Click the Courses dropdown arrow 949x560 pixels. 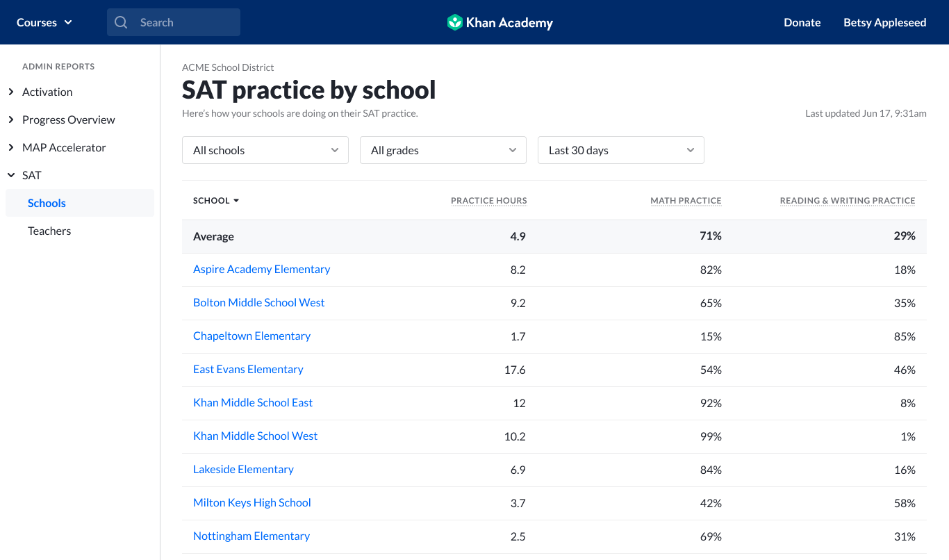coord(68,22)
